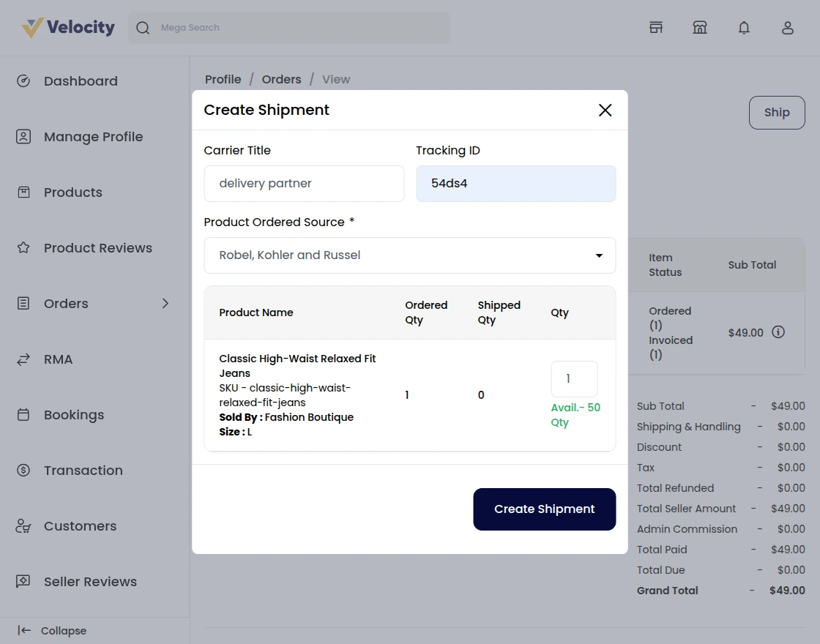Click the Qty input box

573,379
